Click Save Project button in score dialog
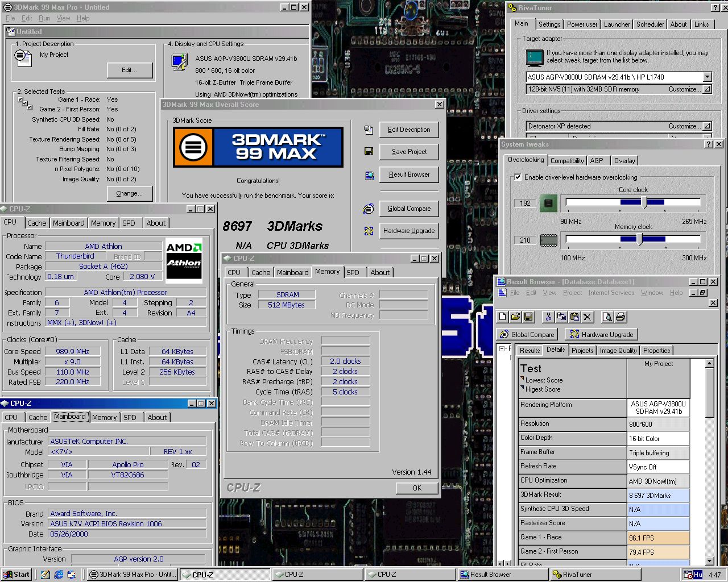The image size is (728, 582). [409, 152]
